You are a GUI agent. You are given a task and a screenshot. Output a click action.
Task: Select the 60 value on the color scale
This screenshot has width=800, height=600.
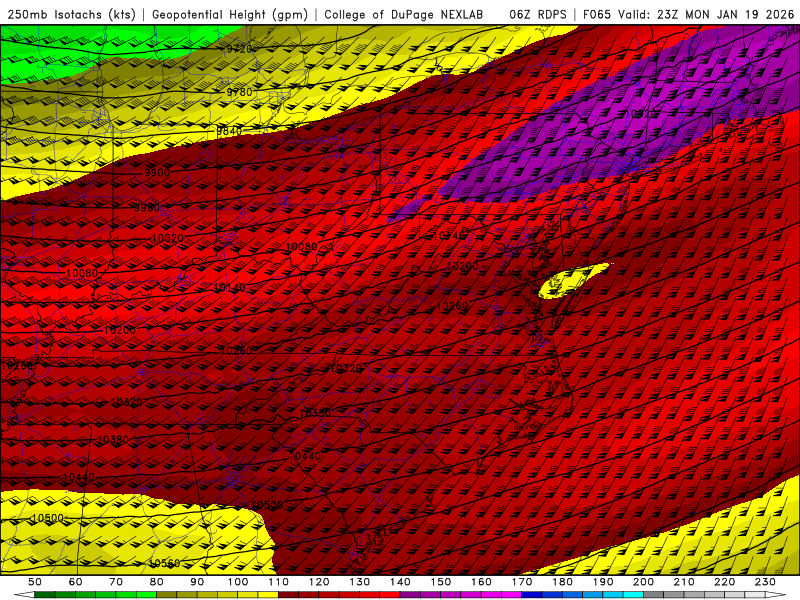pos(76,582)
